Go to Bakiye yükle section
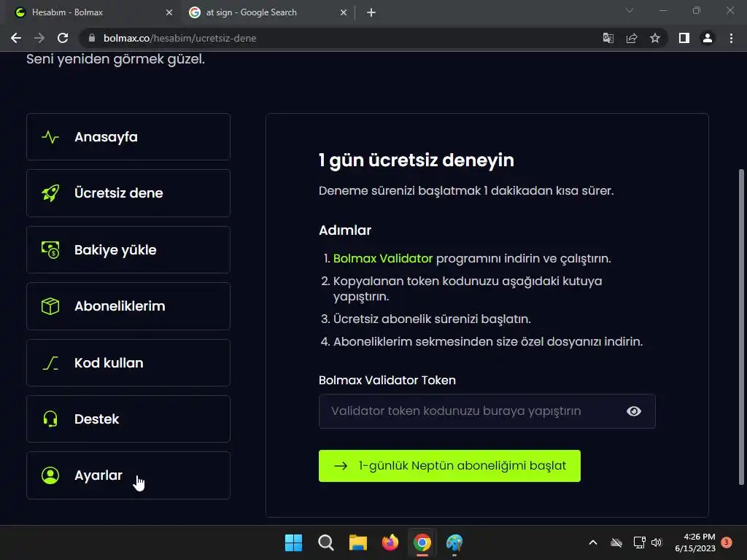This screenshot has width=747, height=560. 128,249
